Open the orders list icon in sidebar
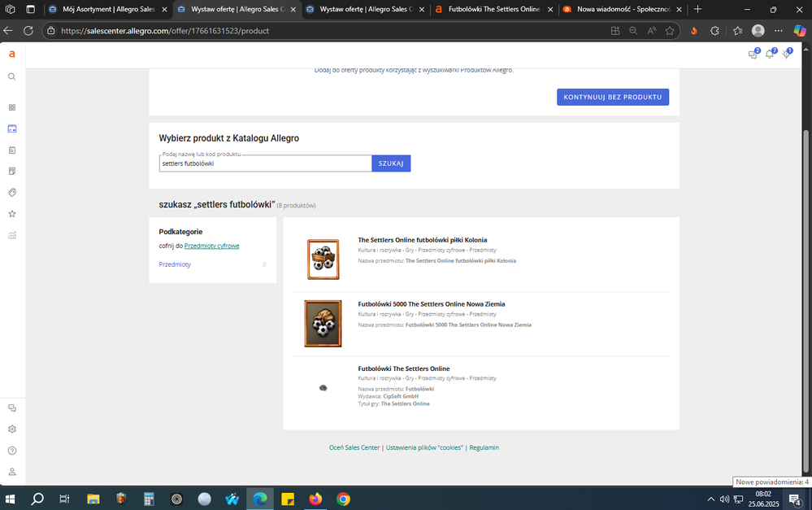812x510 pixels. pyautogui.click(x=12, y=150)
